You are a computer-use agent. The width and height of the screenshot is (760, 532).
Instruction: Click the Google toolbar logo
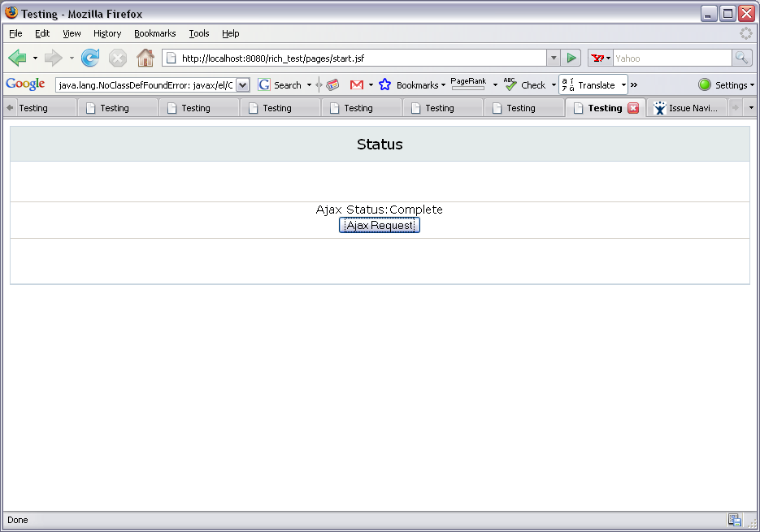click(26, 84)
